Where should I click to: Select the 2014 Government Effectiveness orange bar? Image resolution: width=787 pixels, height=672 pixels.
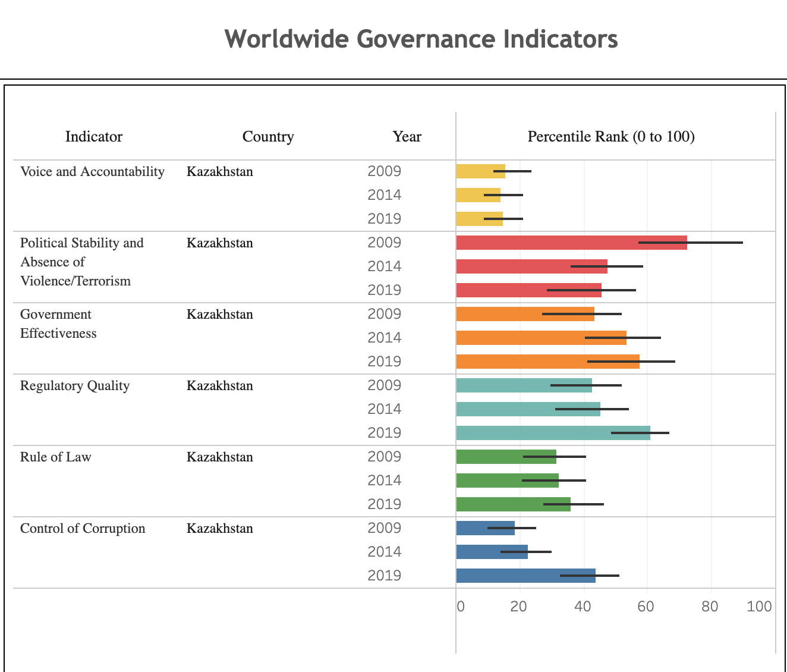coord(541,338)
